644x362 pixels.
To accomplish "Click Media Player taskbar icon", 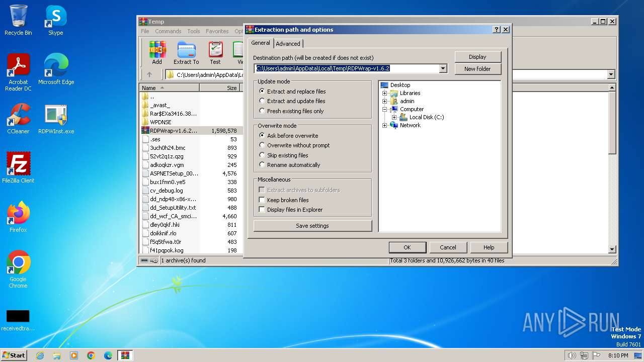I will tap(74, 355).
